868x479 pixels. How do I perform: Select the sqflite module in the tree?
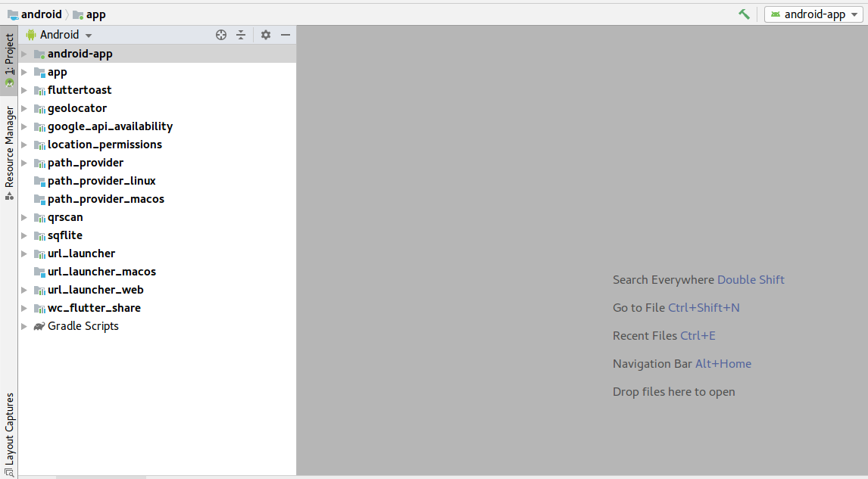[x=63, y=235]
